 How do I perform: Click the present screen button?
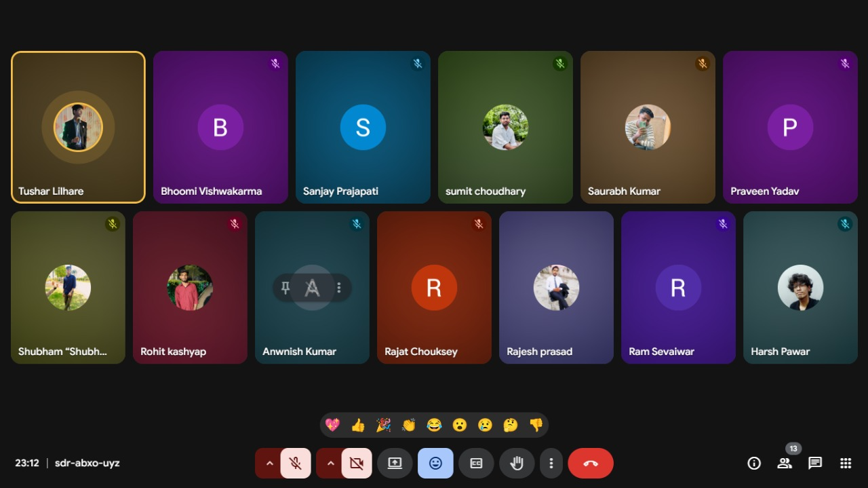(x=395, y=464)
